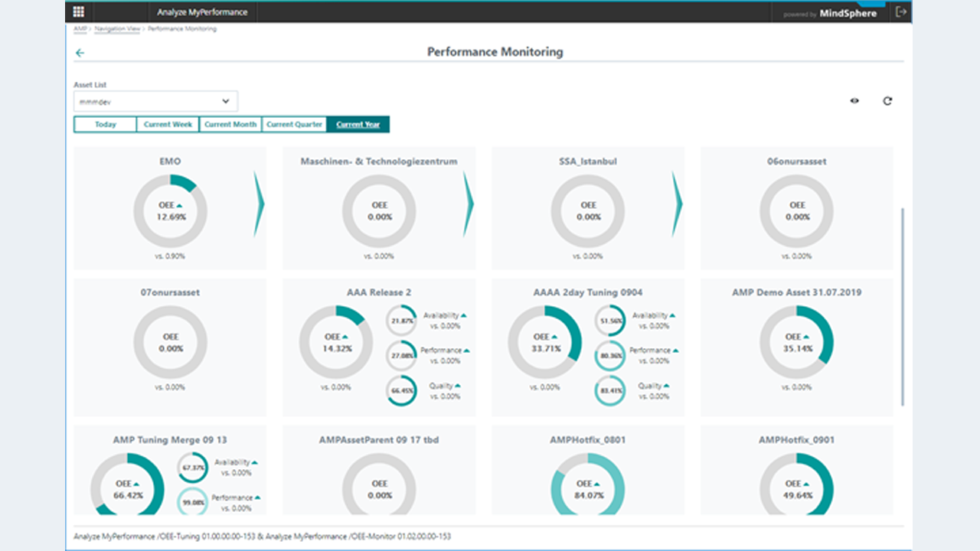The height and width of the screenshot is (551, 980).
Task: Select the Today time range tab
Action: click(105, 124)
